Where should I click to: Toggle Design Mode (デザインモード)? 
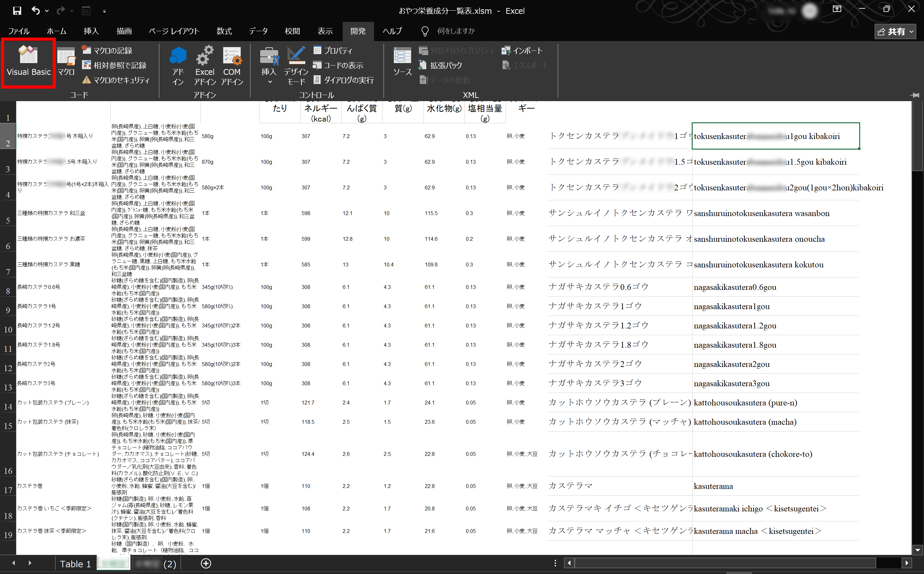296,65
